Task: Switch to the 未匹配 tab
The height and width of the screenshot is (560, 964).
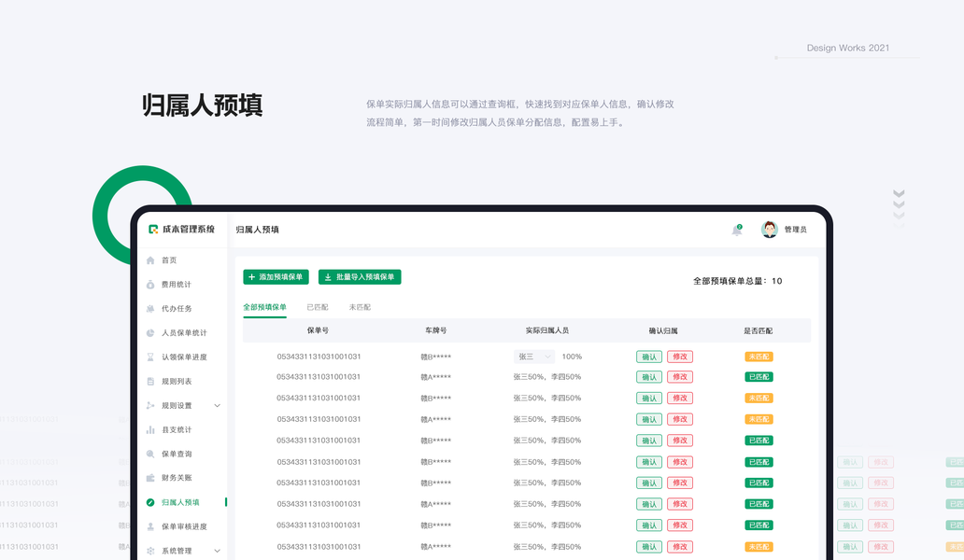Action: [360, 307]
